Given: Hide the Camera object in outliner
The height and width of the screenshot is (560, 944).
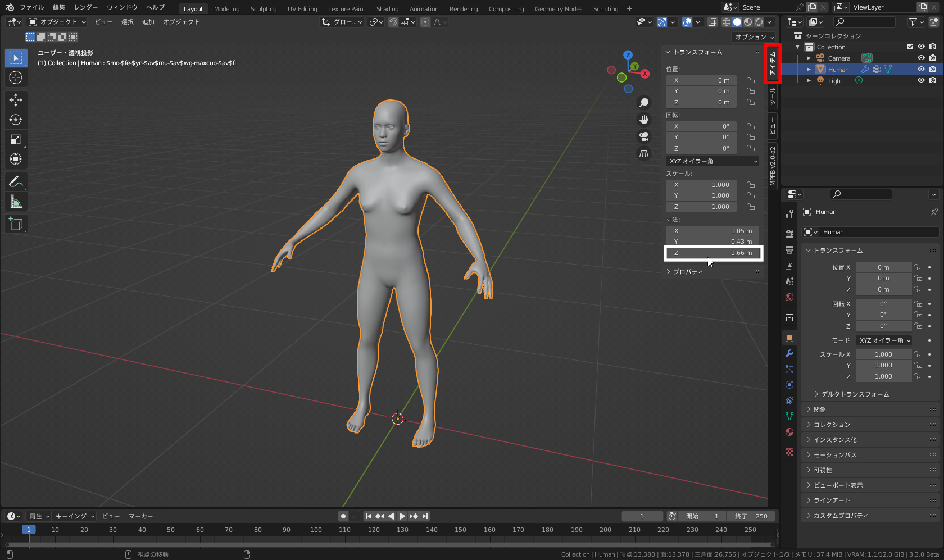Looking at the screenshot, I should pyautogui.click(x=921, y=58).
